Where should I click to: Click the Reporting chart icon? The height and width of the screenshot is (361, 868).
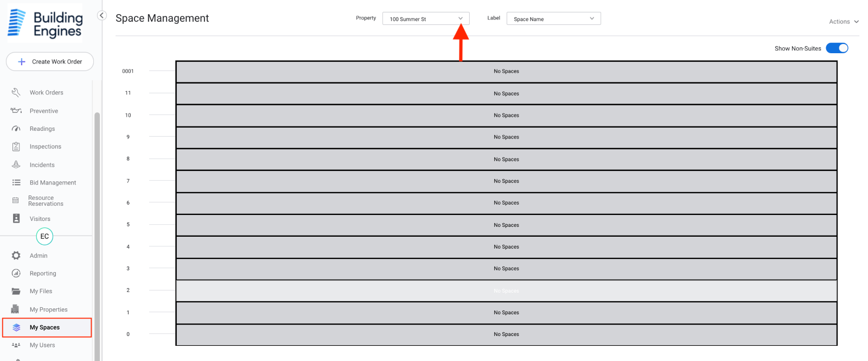(x=16, y=273)
